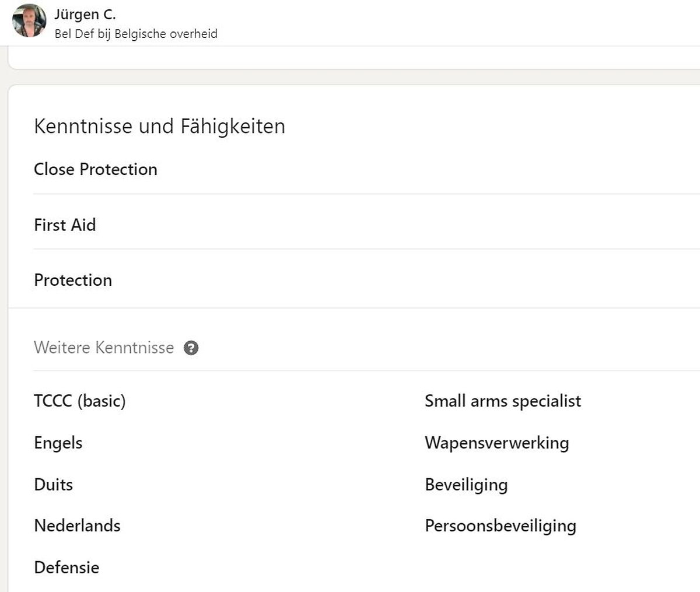Open the Close Protection skill
Viewport: 700px width, 592px height.
[96, 169]
